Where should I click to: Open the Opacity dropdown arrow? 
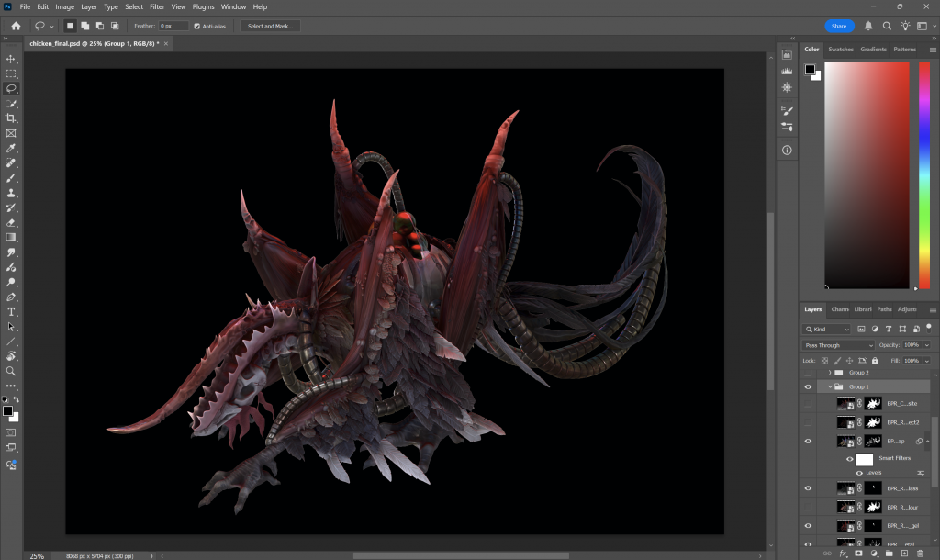(926, 345)
